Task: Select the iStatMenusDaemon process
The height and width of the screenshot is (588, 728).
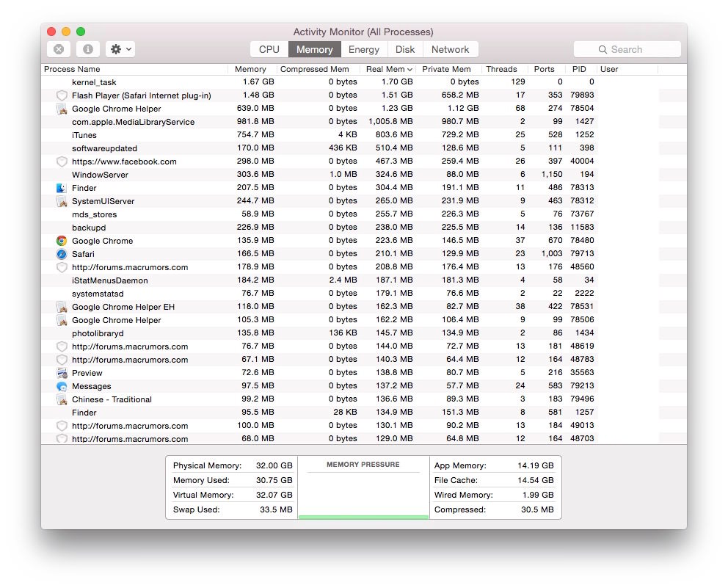Action: [x=364, y=280]
